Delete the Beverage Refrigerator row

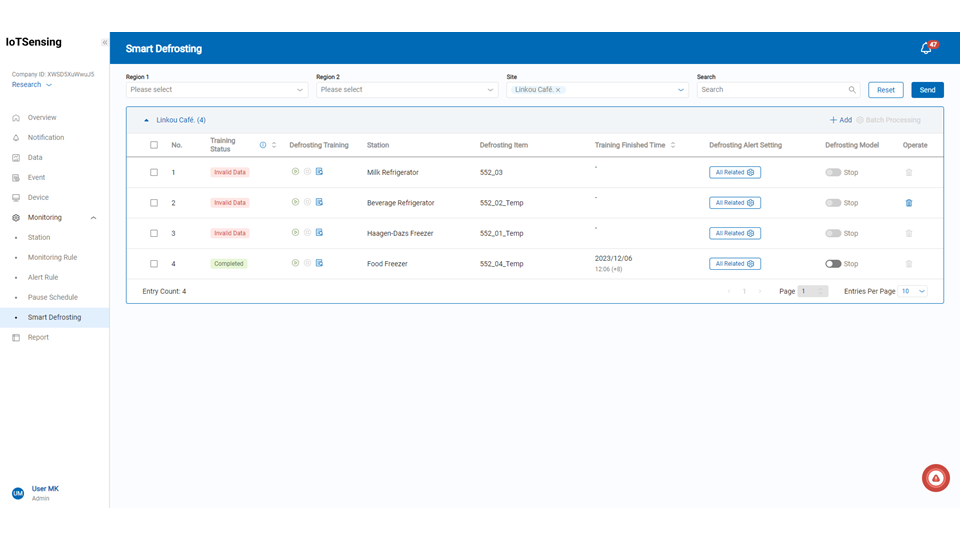tap(908, 203)
